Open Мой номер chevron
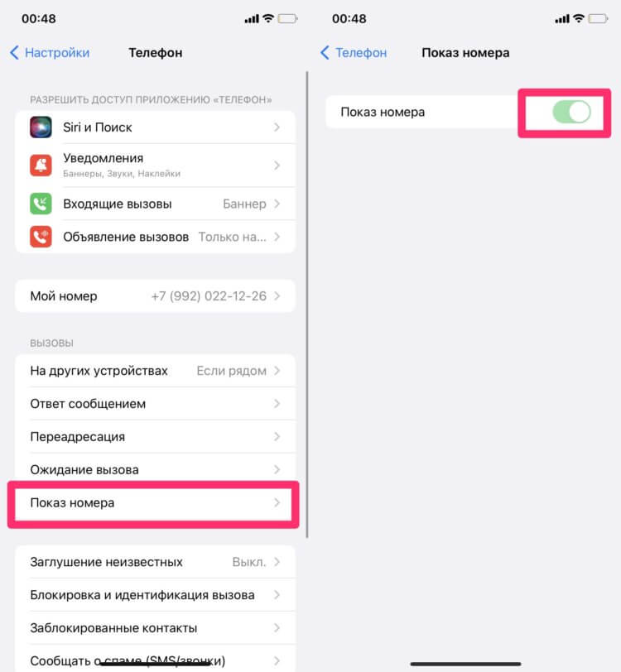 point(277,295)
